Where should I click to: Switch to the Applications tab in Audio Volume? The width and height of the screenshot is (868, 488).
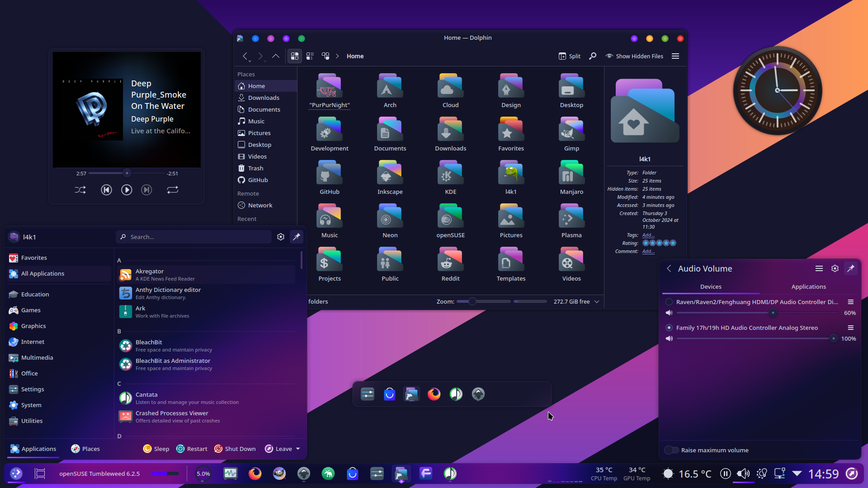click(x=808, y=286)
